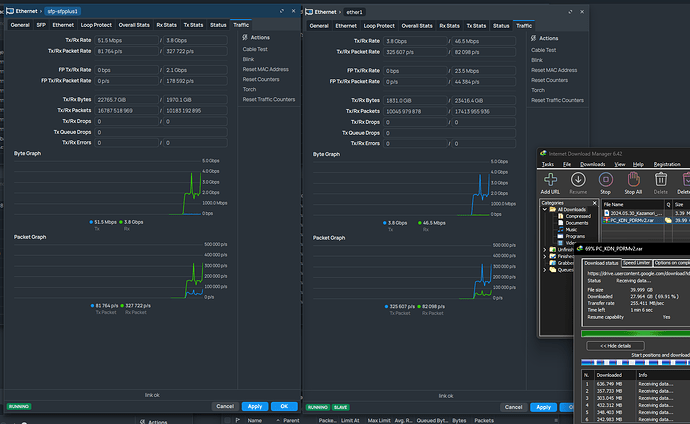690x424 pixels.
Task: Select the Music folder in Categories tree
Action: (x=571, y=228)
